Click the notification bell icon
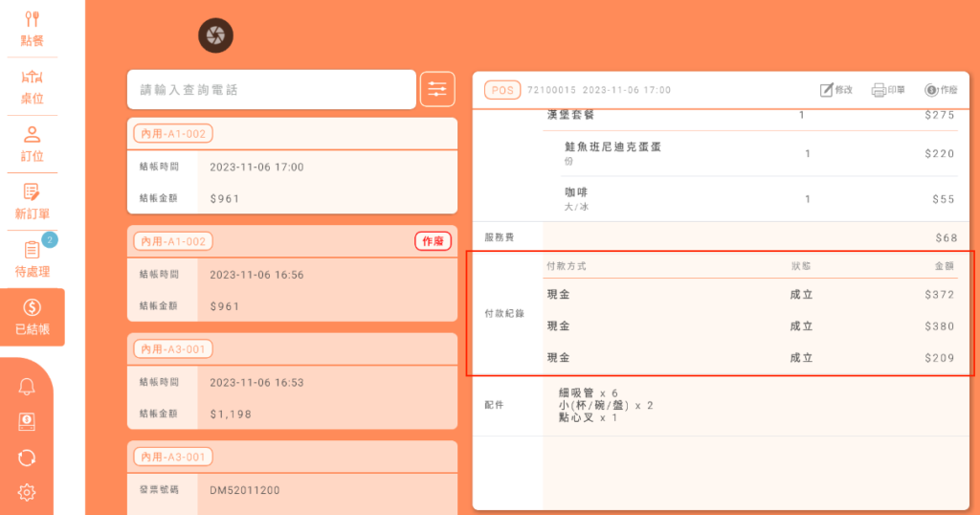The height and width of the screenshot is (515, 980). (x=27, y=387)
